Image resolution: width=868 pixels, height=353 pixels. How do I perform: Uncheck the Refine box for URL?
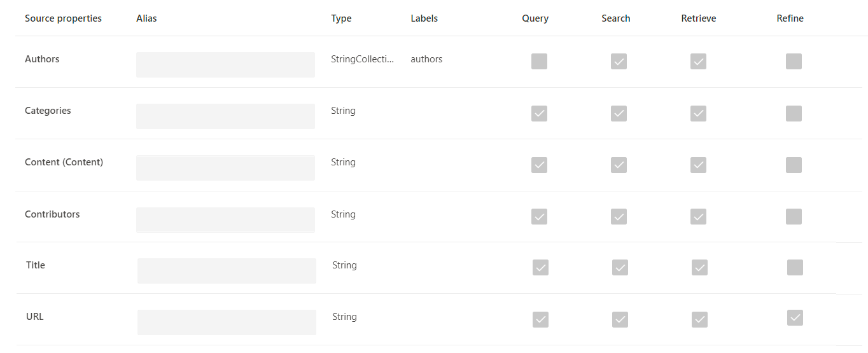click(x=795, y=317)
